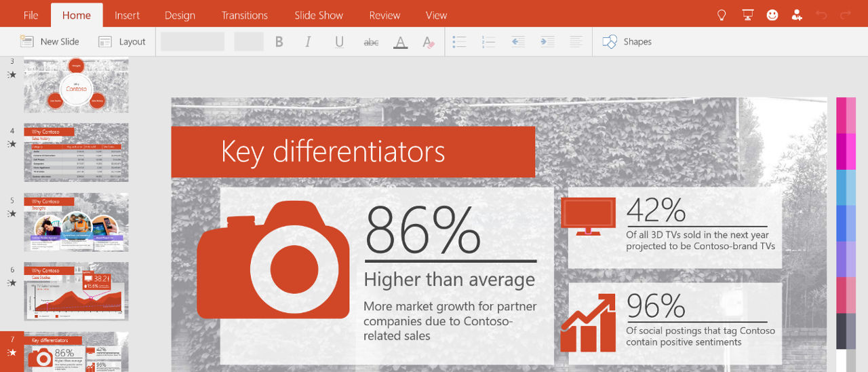Click the transition star beside slide 4
This screenshot has height=372, width=868.
click(x=12, y=144)
